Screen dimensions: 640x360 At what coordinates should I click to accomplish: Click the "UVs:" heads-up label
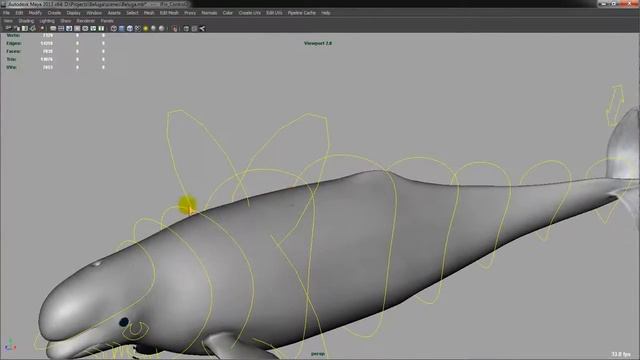(11, 67)
